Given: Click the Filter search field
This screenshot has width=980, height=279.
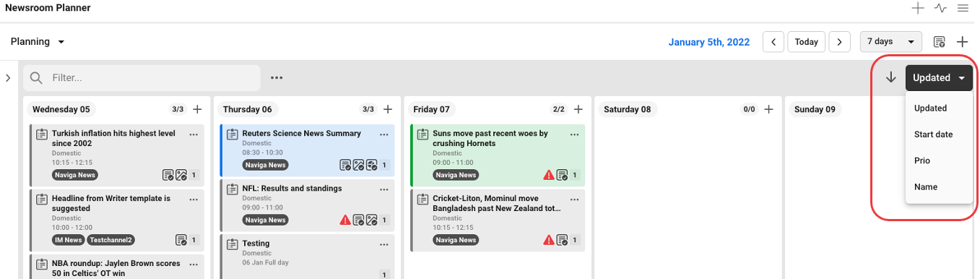Looking at the screenshot, I should click(142, 77).
